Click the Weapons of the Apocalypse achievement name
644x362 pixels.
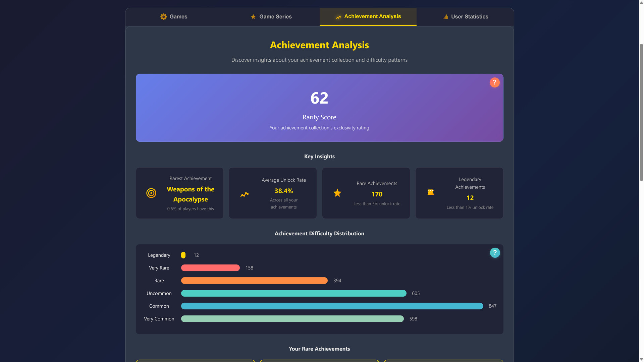191,194
